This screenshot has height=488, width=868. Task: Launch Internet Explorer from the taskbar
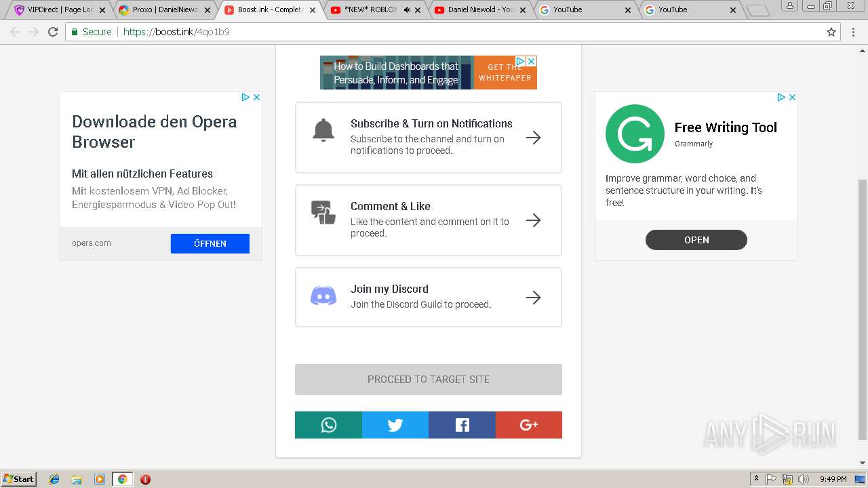point(54,479)
